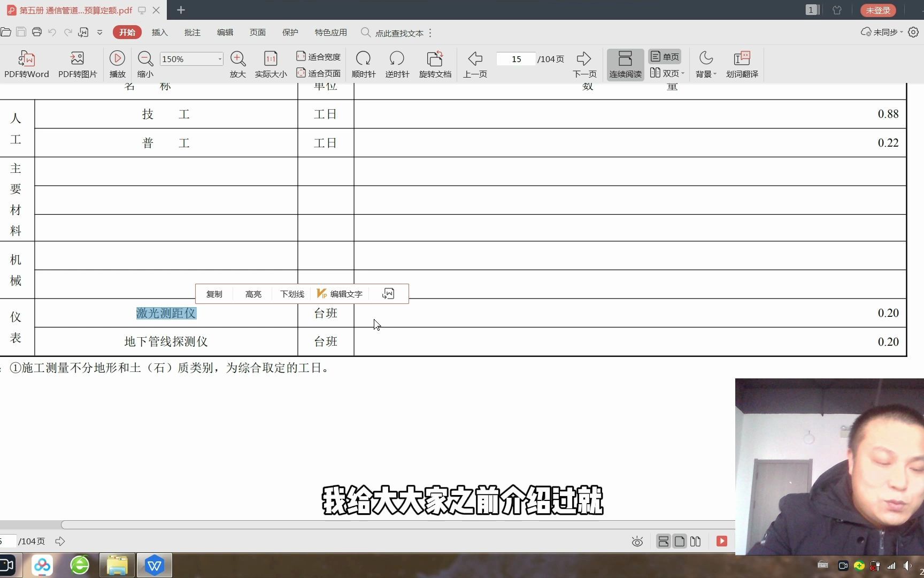Viewport: 924px width, 578px height.
Task: Toggle 单页 single page view
Action: (665, 57)
